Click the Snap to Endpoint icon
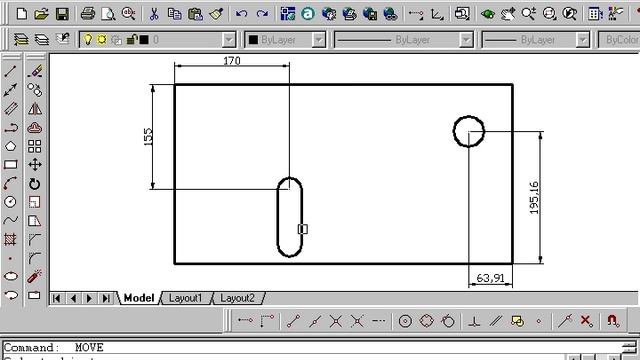 [x=293, y=321]
